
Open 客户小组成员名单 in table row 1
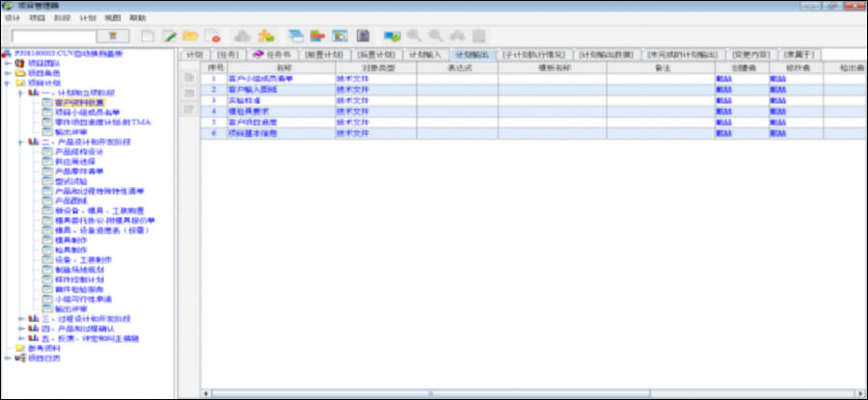tap(260, 79)
